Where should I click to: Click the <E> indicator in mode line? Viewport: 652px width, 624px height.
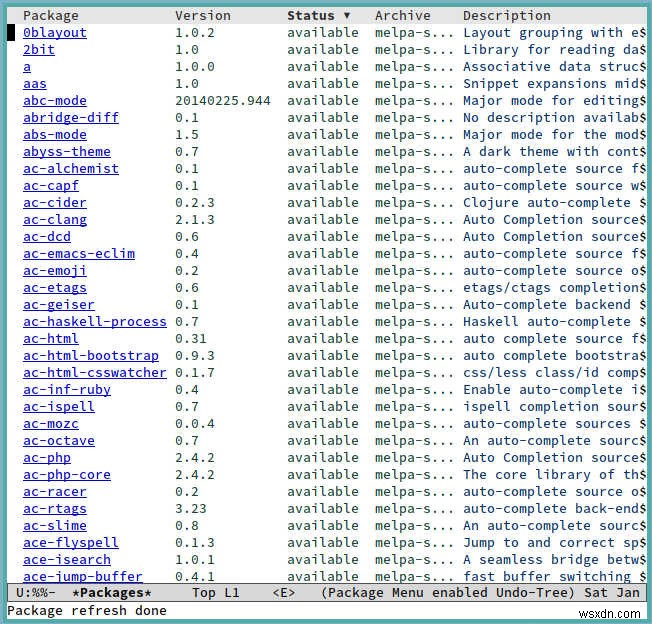tap(284, 593)
